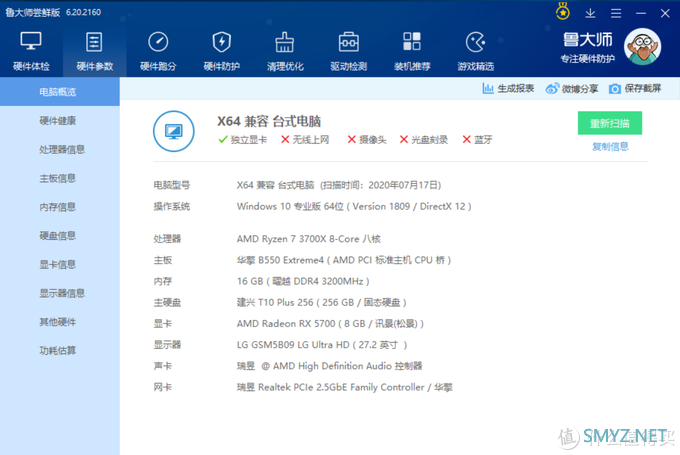The width and height of the screenshot is (680, 455).
Task: Select the 硬件参数 hardware parameters section
Action: (95, 52)
